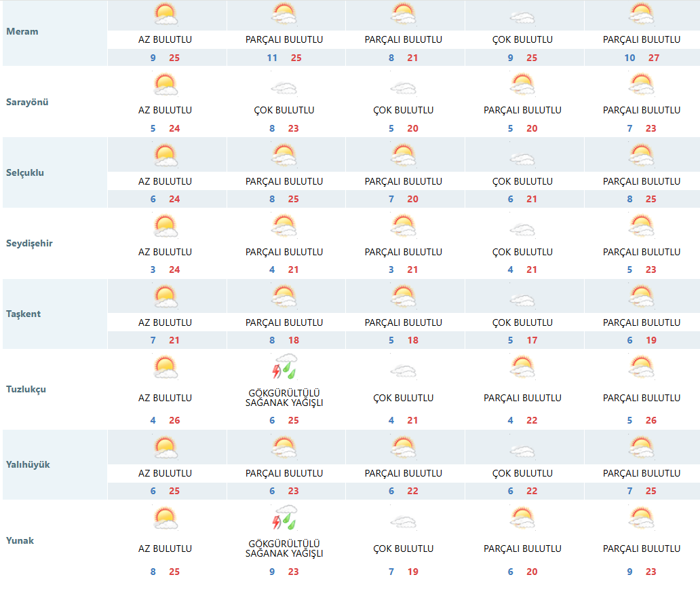Image resolution: width=700 pixels, height=594 pixels.
Task: Click Meram's çok bulutlu cloud icon
Action: click(522, 18)
